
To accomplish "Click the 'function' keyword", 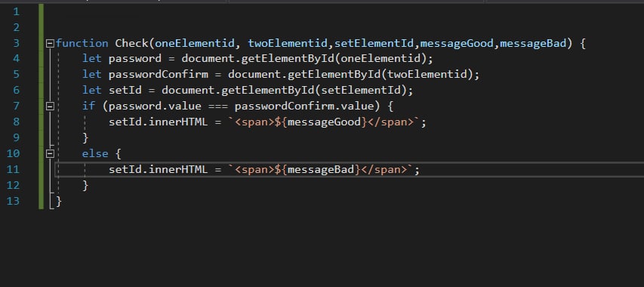I will tap(82, 43).
